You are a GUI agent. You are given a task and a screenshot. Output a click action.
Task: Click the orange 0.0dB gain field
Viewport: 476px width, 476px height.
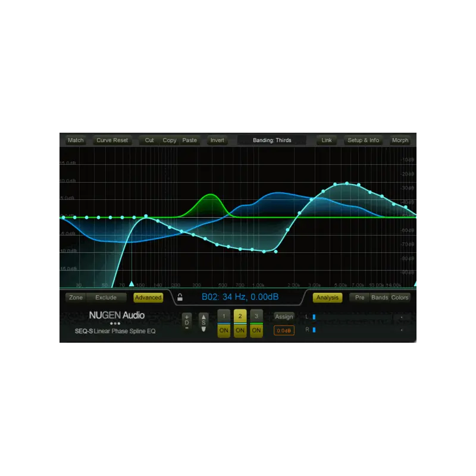pos(284,330)
